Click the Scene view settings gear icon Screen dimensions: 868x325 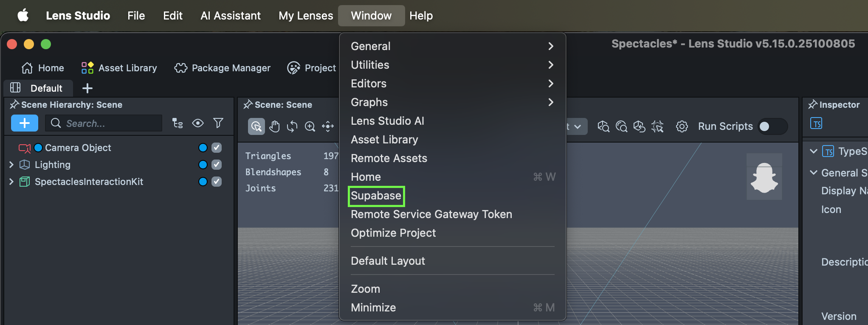point(682,126)
